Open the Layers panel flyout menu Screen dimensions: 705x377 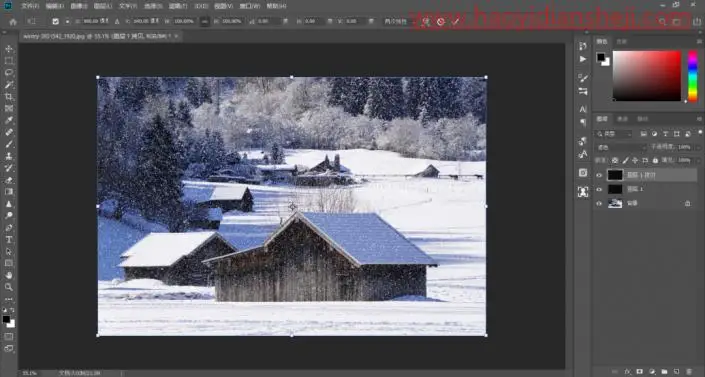coord(699,119)
